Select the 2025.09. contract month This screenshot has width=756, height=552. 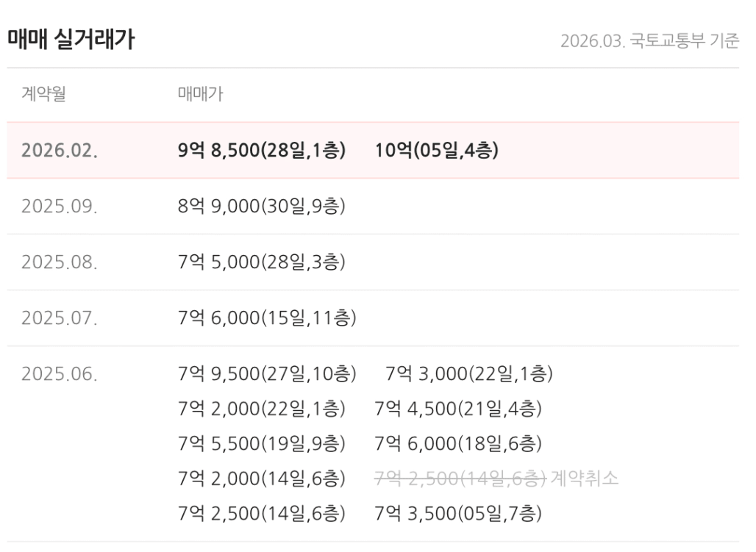(60, 207)
